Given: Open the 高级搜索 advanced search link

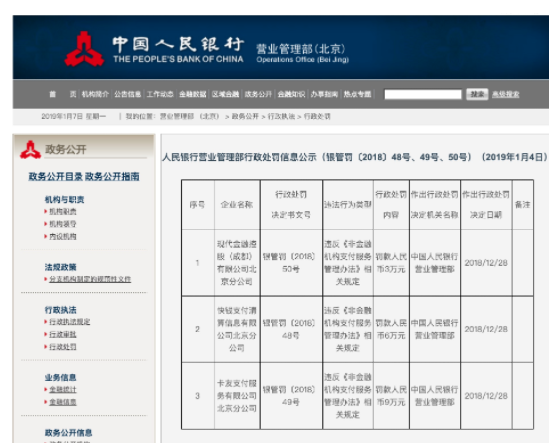Looking at the screenshot, I should 505,94.
